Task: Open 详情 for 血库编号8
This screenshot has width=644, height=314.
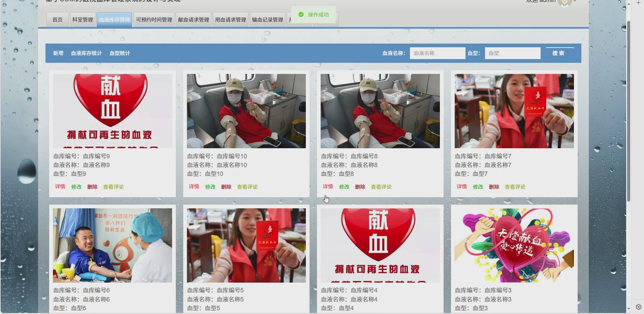Action: coord(328,187)
